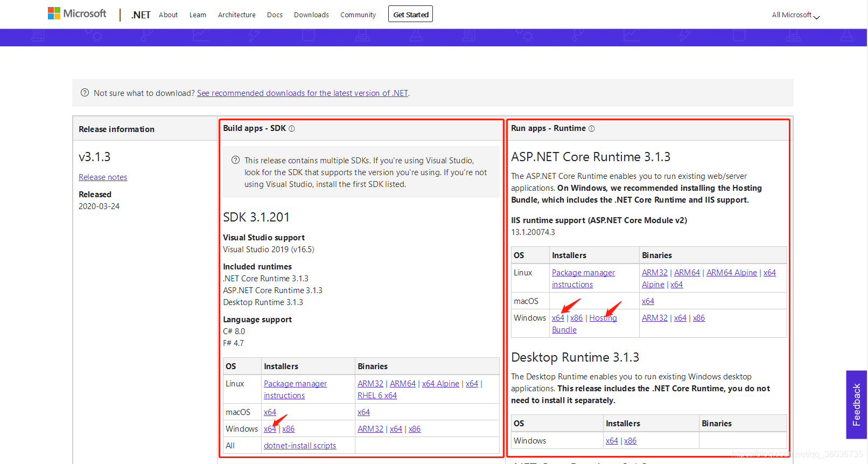Expand the All Microsoft dropdown
The width and height of the screenshot is (868, 464).
point(796,15)
